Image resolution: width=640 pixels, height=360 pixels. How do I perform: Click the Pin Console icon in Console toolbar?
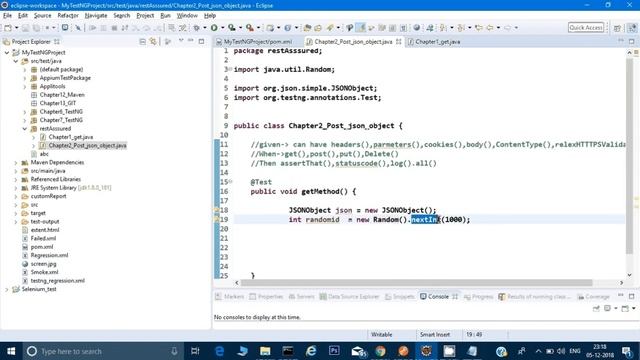596,309
